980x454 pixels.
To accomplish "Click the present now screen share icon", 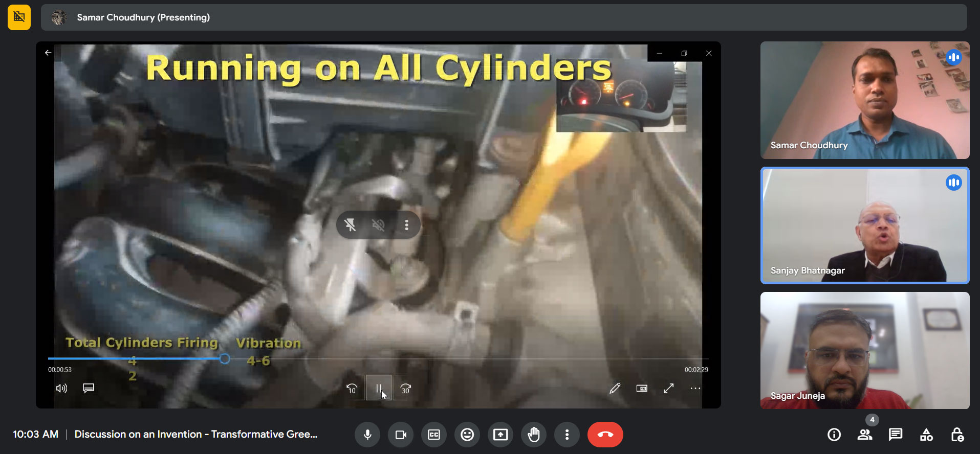I will tap(500, 435).
